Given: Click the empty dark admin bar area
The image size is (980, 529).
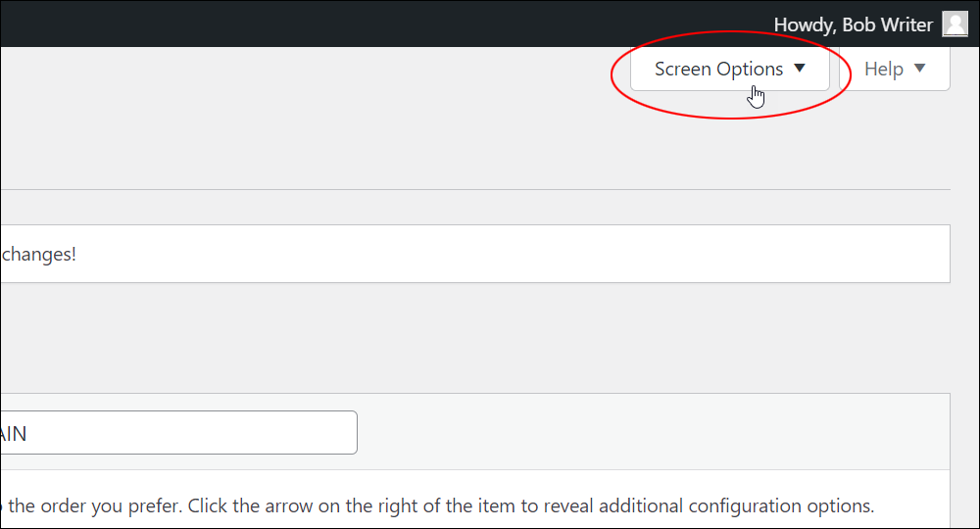Looking at the screenshot, I should [375, 24].
